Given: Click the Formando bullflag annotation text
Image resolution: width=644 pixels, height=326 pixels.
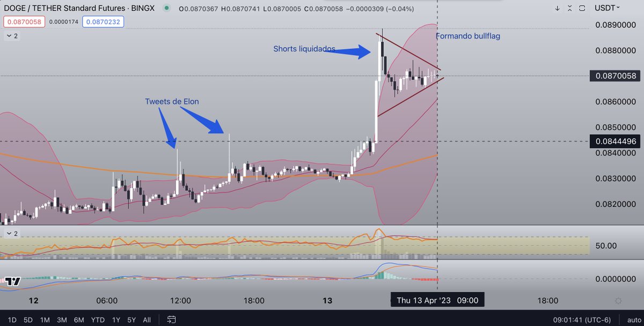Looking at the screenshot, I should [468, 36].
